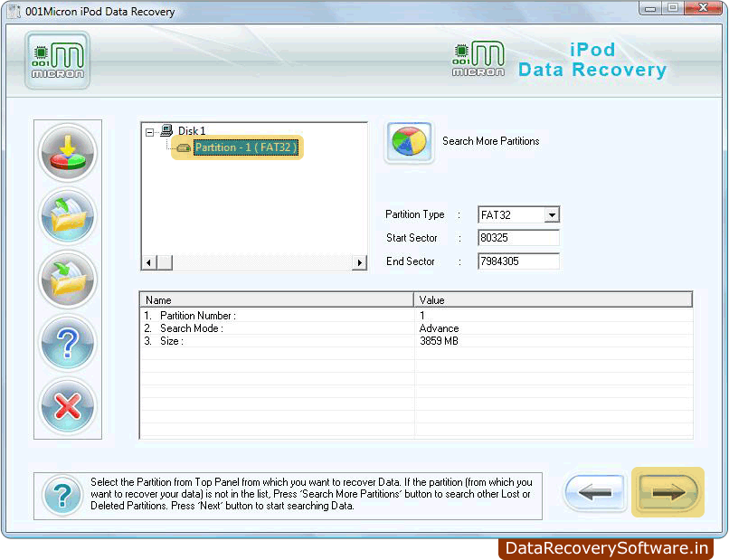Viewport: 729px width, 560px height.
Task: Open the Partition Type dropdown
Action: pos(552,215)
